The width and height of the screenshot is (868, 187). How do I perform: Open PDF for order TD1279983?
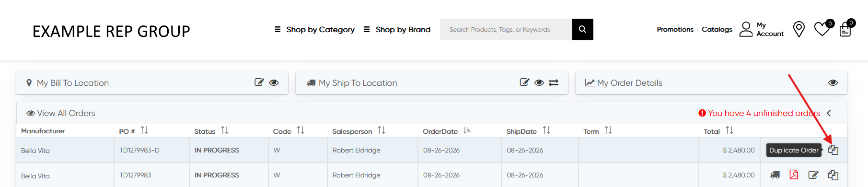794,175
